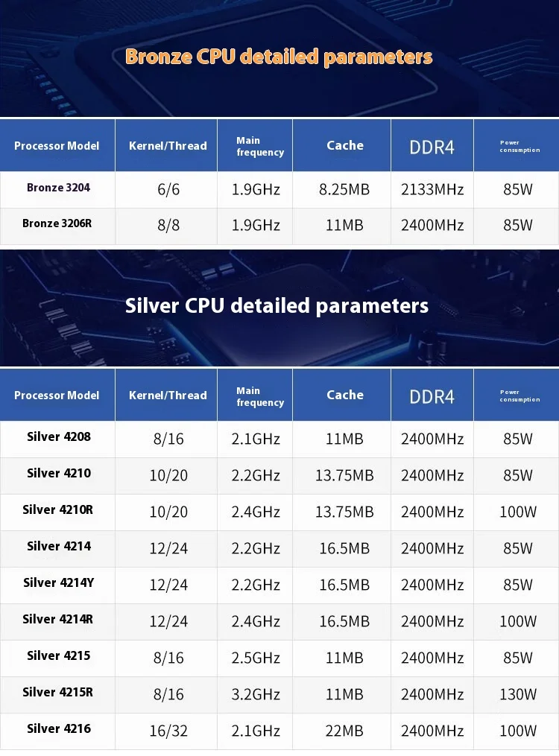Click the 6/6 kernel/thread value
The height and width of the screenshot is (756, 559).
pyautogui.click(x=168, y=189)
